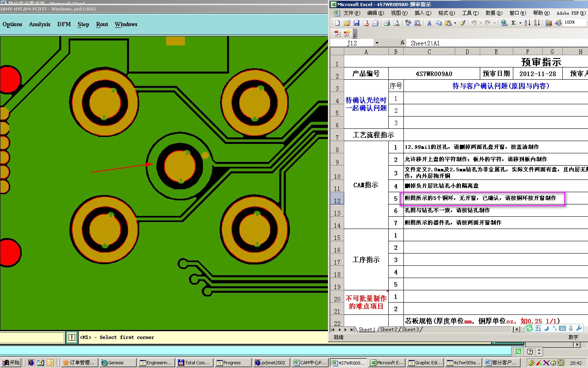588x368 pixels.
Task: Click the 工艺流程指示 cell
Action: click(x=374, y=135)
